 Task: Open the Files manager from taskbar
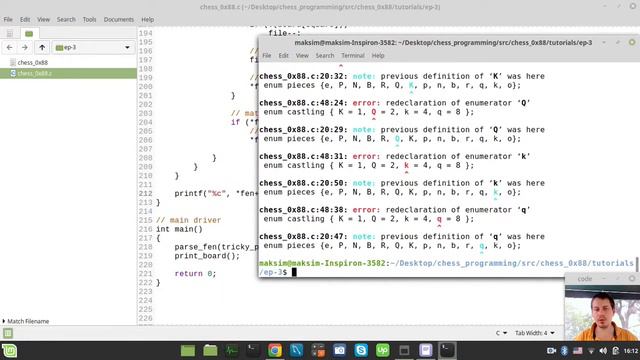coord(210,351)
